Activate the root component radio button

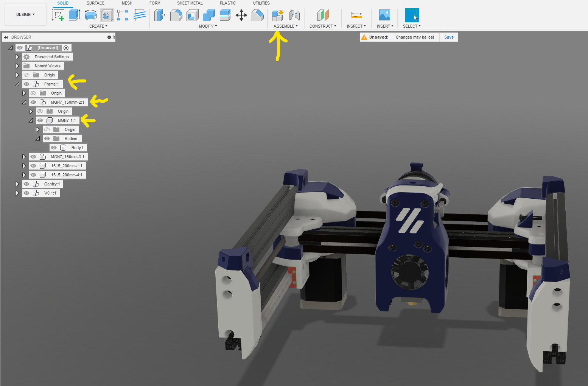66,48
